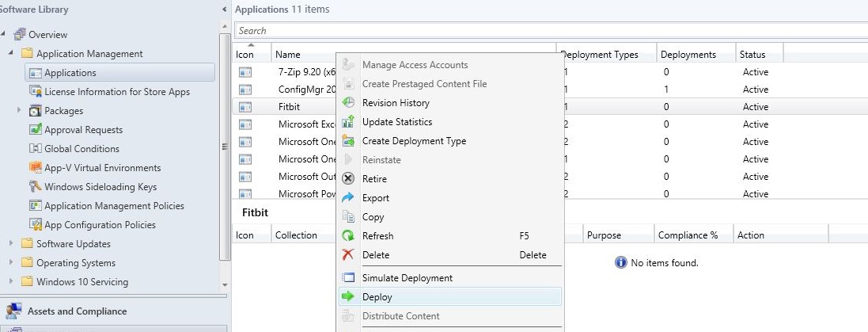Click Windows Sideloading Keys icon

36,187
